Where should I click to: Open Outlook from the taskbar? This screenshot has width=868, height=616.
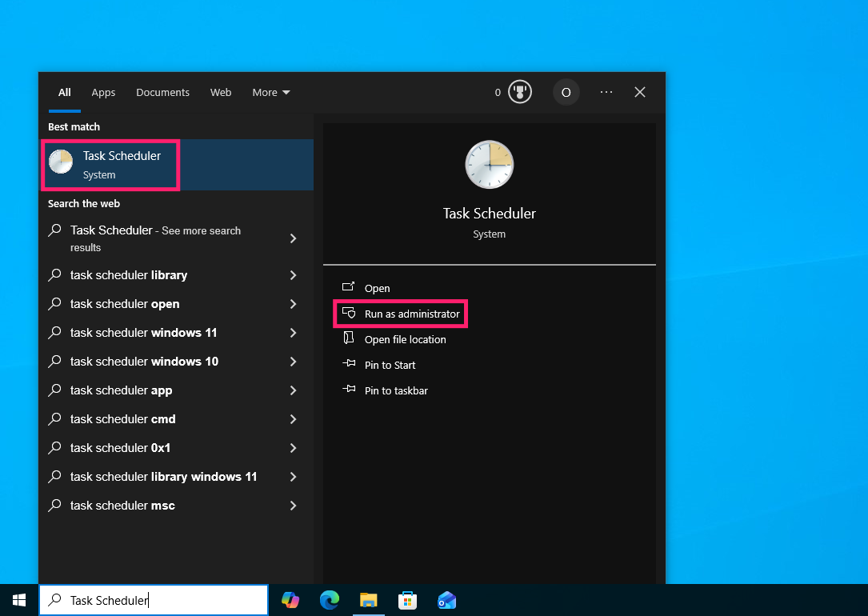[446, 600]
